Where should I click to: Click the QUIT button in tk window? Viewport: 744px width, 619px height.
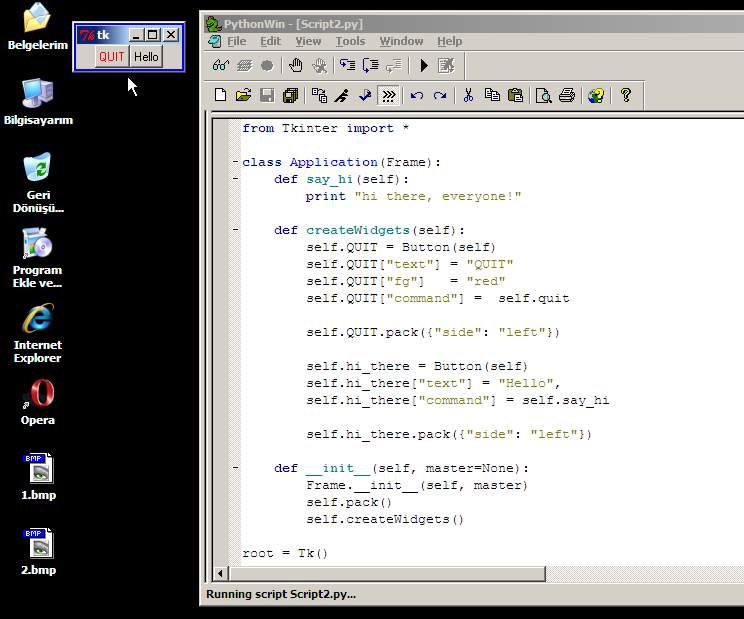[x=112, y=57]
